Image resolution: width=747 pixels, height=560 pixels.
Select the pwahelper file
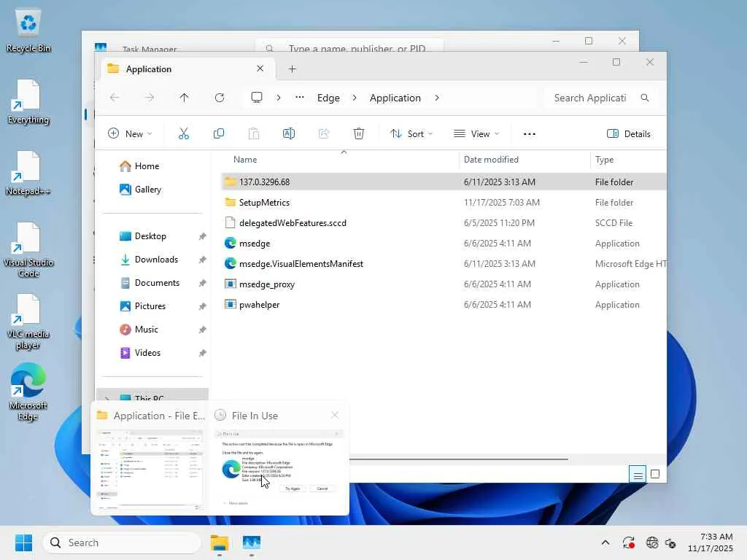coord(444,305)
